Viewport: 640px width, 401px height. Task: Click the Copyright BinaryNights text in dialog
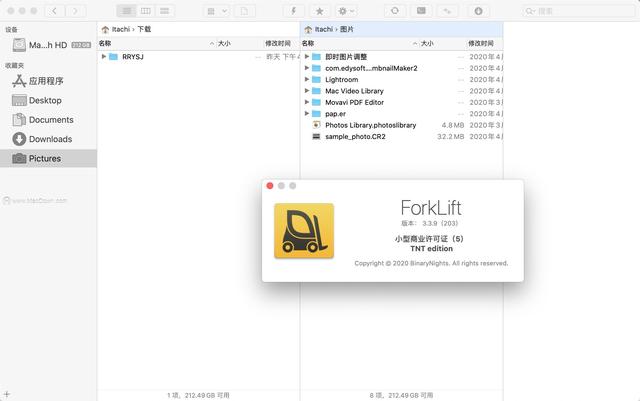pyautogui.click(x=431, y=263)
